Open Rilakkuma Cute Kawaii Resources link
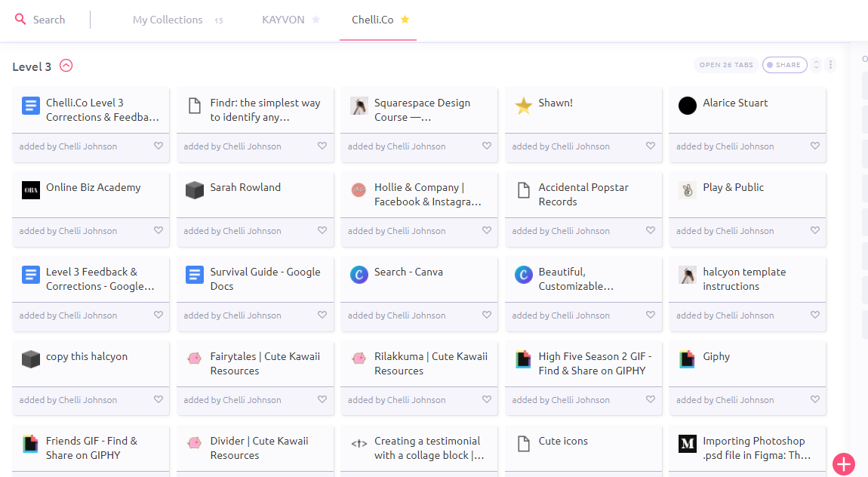 pyautogui.click(x=431, y=364)
